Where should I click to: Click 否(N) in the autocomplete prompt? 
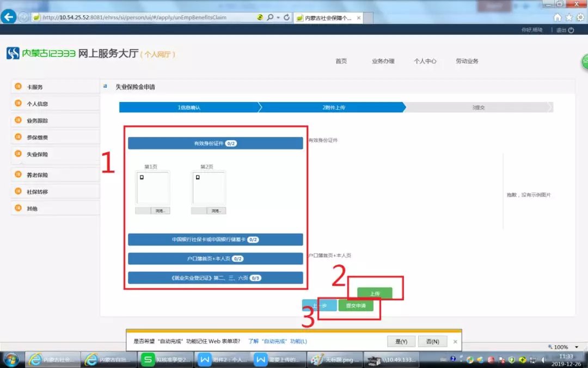click(432, 341)
